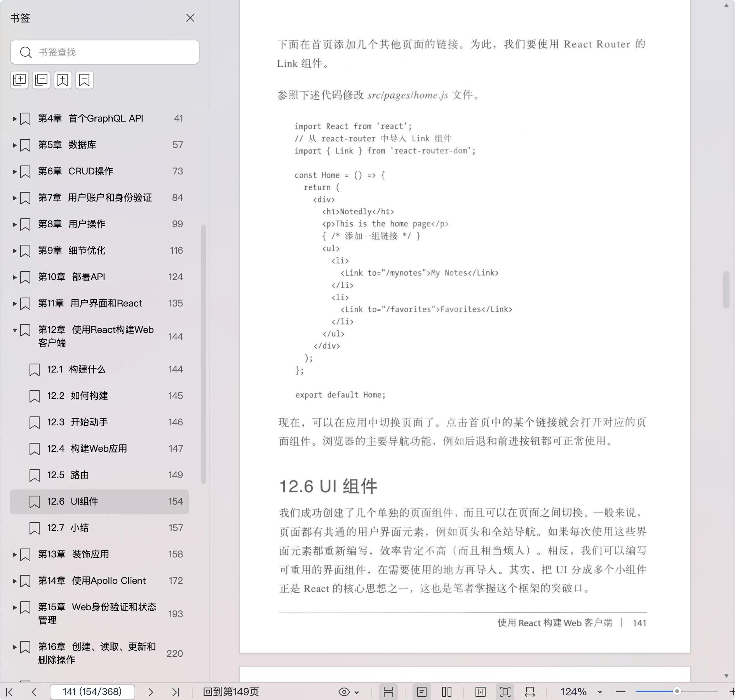Screen dimensions: 735x700
Task: Click the collapse all bookmarks icon
Action: pyautogui.click(x=41, y=80)
